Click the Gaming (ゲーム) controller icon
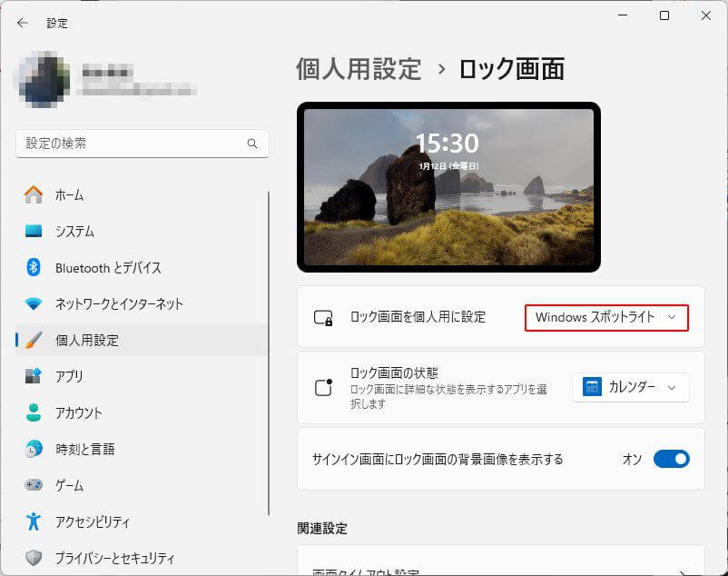Screen dimensions: 728x576 [34, 485]
